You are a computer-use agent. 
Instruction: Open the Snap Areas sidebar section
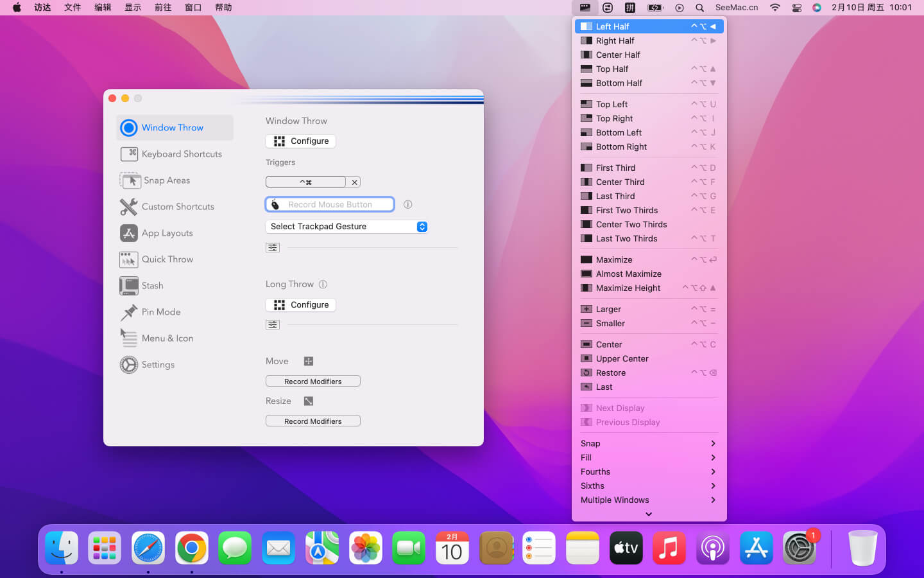point(166,180)
